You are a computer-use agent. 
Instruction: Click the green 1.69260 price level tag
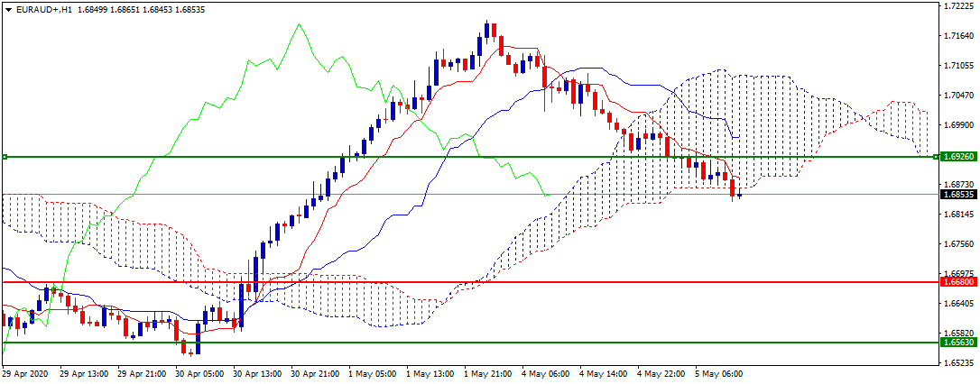click(x=959, y=157)
